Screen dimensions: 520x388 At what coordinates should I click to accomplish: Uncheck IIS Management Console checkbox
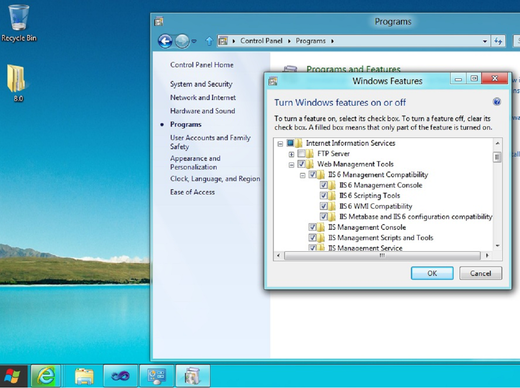click(312, 227)
